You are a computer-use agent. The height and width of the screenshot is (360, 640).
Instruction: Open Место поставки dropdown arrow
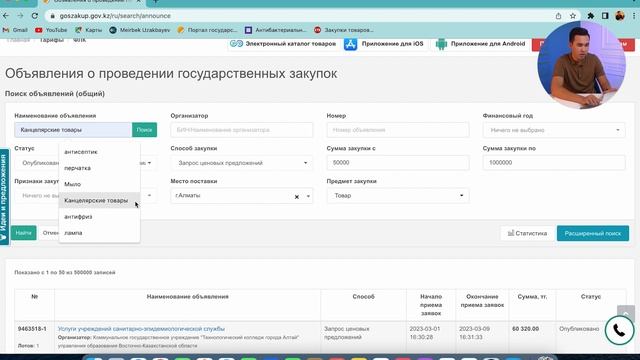(308, 196)
